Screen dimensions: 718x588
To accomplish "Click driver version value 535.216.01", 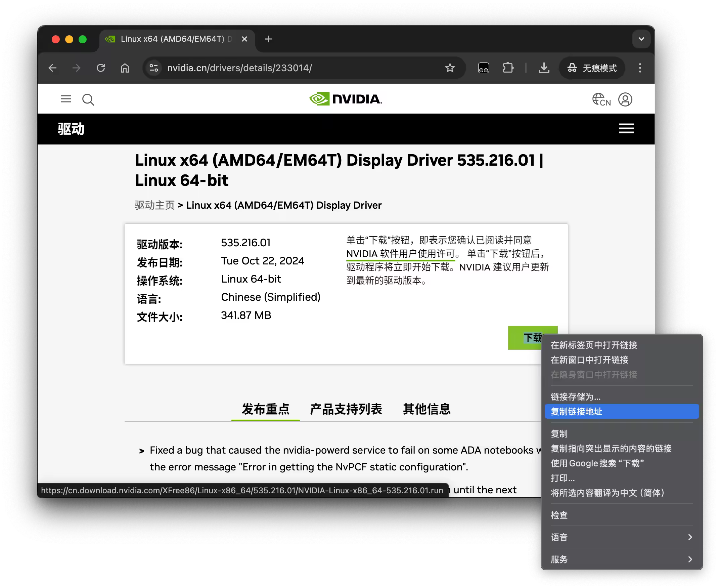I will click(246, 243).
